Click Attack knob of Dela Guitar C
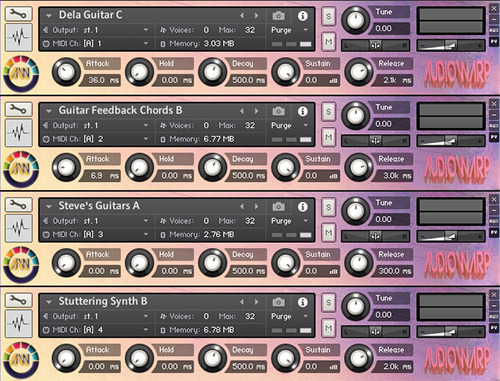The image size is (500, 381). coord(66,72)
